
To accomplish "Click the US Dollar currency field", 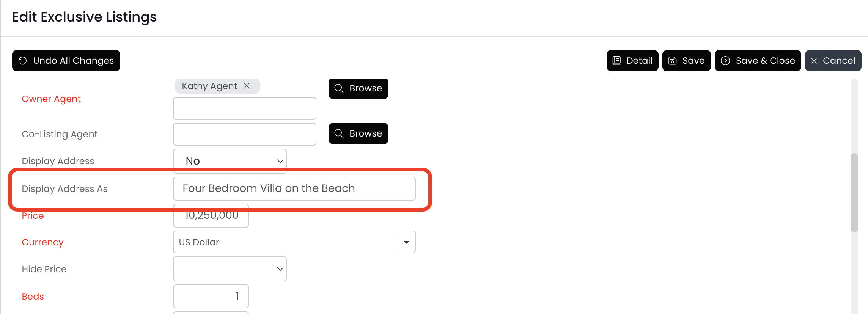I will pyautogui.click(x=285, y=242).
